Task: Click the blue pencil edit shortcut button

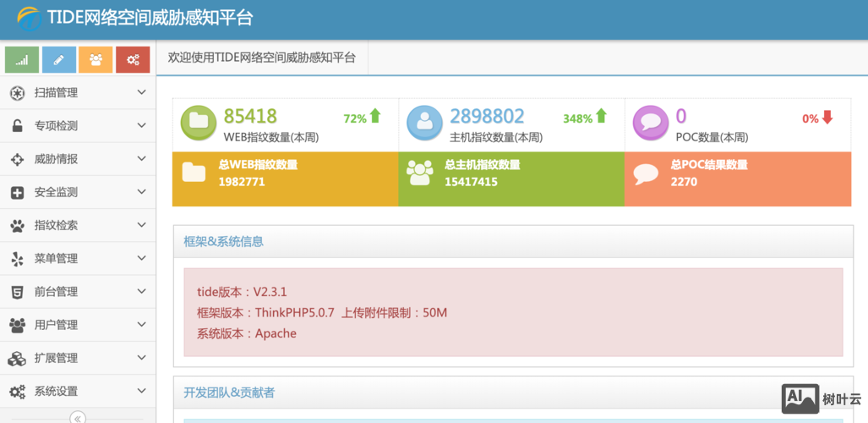Action: (58, 60)
